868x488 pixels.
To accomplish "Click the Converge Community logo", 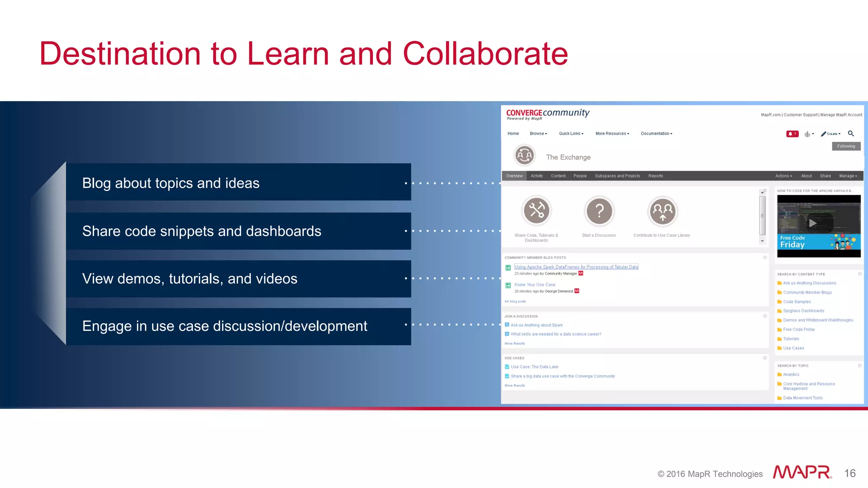I will coord(548,114).
